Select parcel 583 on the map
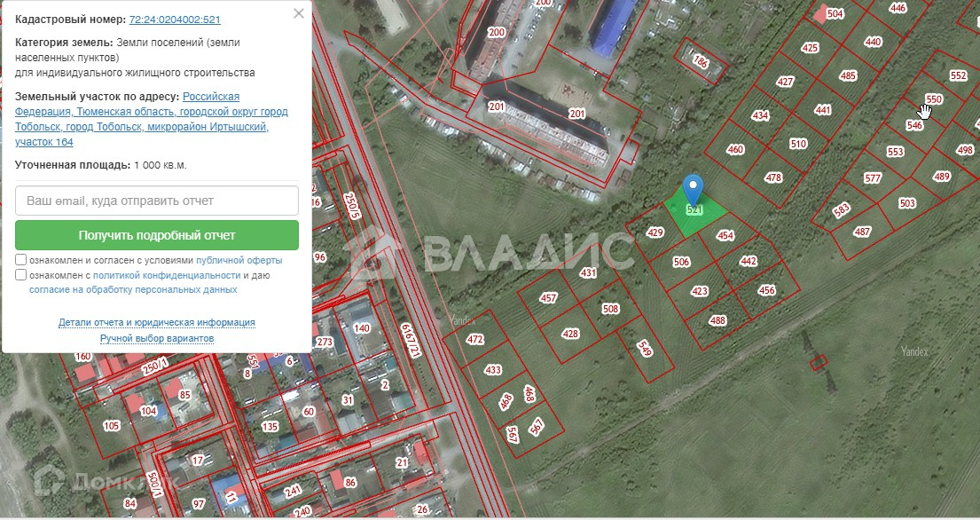The height and width of the screenshot is (520, 980). pyautogui.click(x=842, y=210)
